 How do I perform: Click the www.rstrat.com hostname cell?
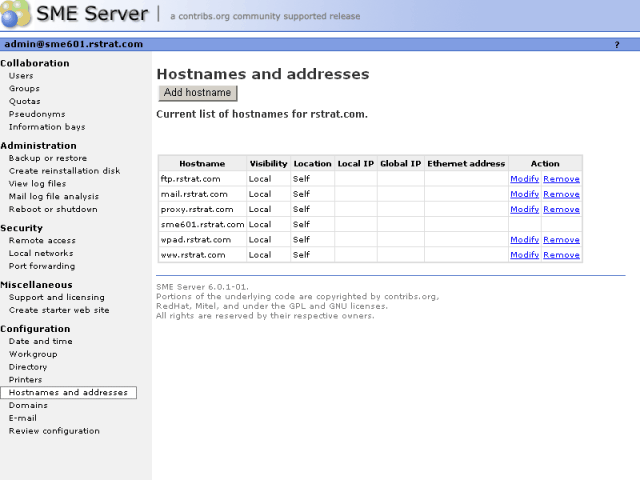202,255
